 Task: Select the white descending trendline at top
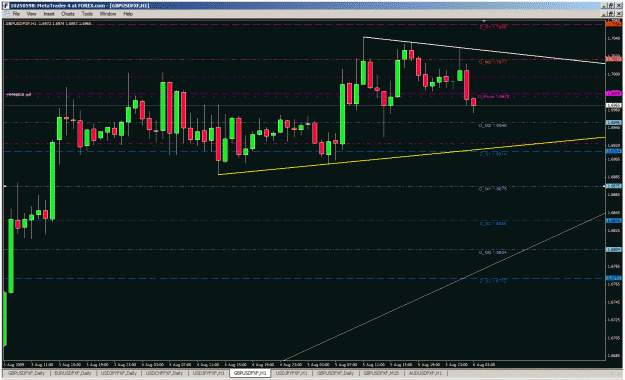[484, 51]
